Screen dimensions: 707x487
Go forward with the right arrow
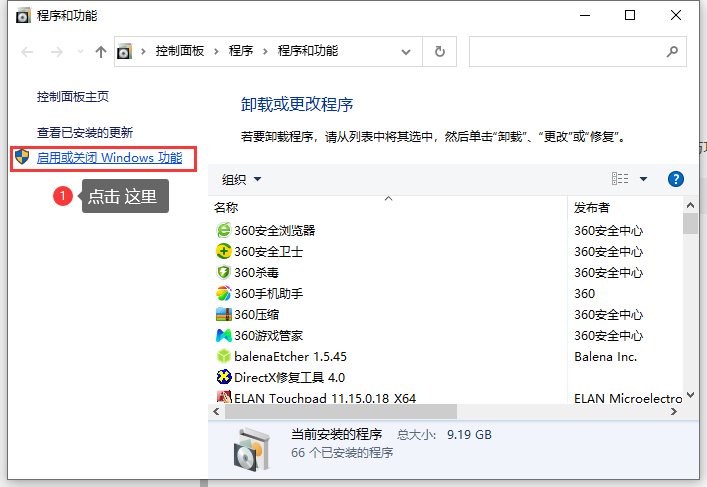pos(57,52)
